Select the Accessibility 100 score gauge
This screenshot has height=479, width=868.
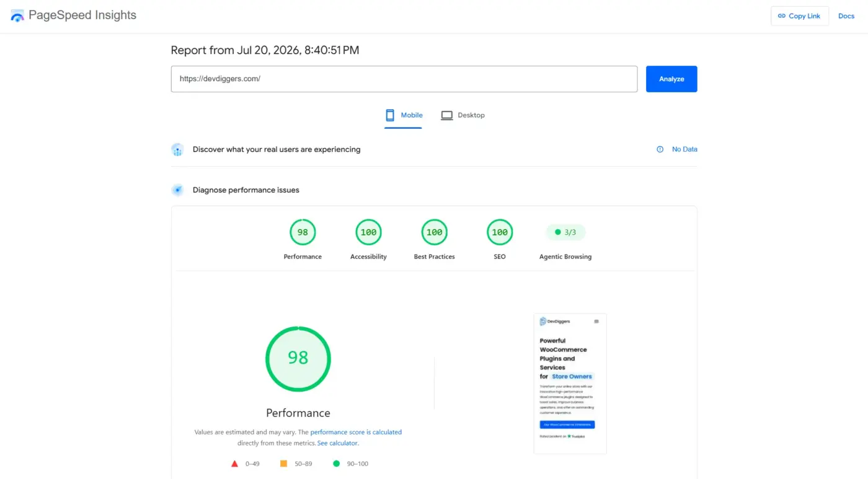[x=368, y=232]
